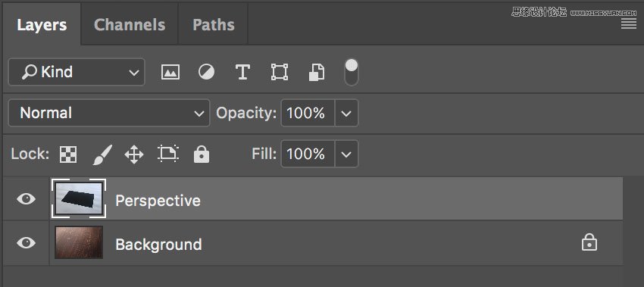This screenshot has height=287, width=644.
Task: Filter for shape layers icon
Action: 280,72
